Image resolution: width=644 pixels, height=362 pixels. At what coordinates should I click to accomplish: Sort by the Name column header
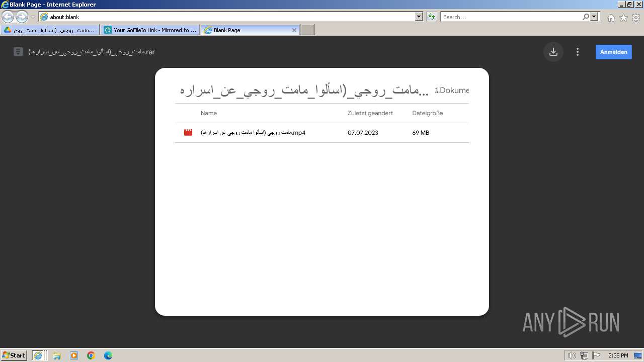(209, 113)
